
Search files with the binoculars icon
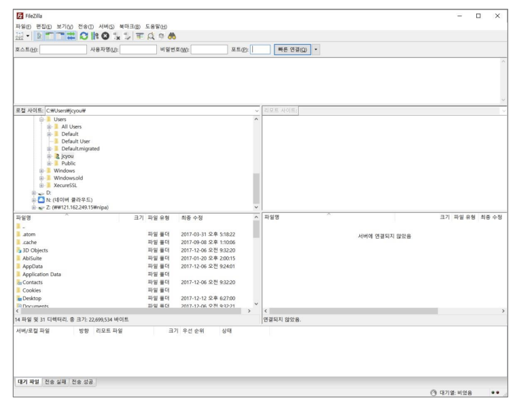pyautogui.click(x=172, y=36)
